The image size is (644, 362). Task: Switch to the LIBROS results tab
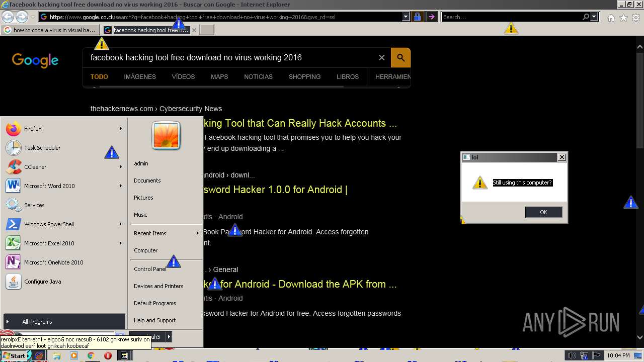tap(348, 77)
